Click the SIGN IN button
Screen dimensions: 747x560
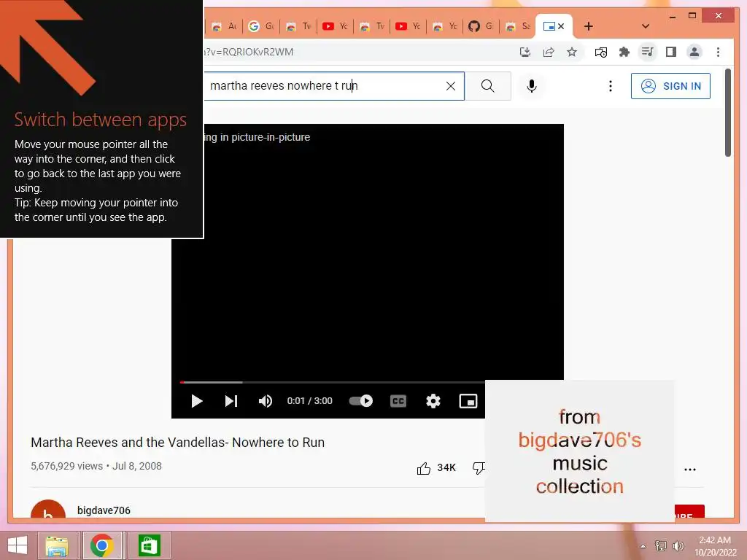[x=670, y=86]
